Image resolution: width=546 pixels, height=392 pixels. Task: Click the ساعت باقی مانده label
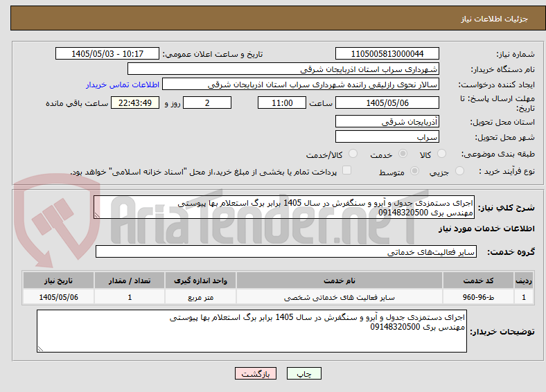click(x=77, y=103)
